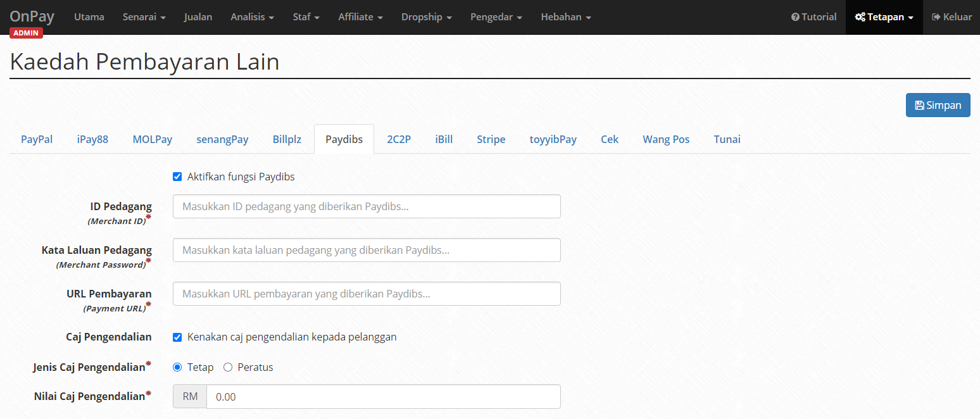Select Utama in the navigation bar

[89, 17]
